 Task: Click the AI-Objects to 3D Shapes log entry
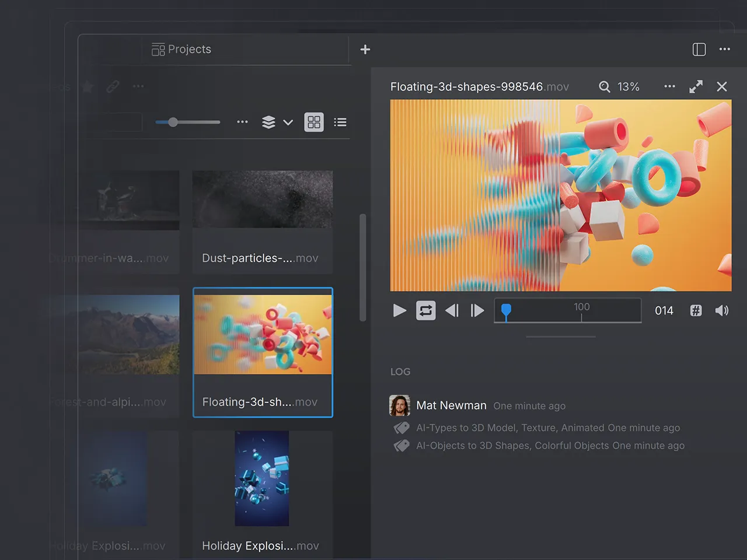point(550,446)
